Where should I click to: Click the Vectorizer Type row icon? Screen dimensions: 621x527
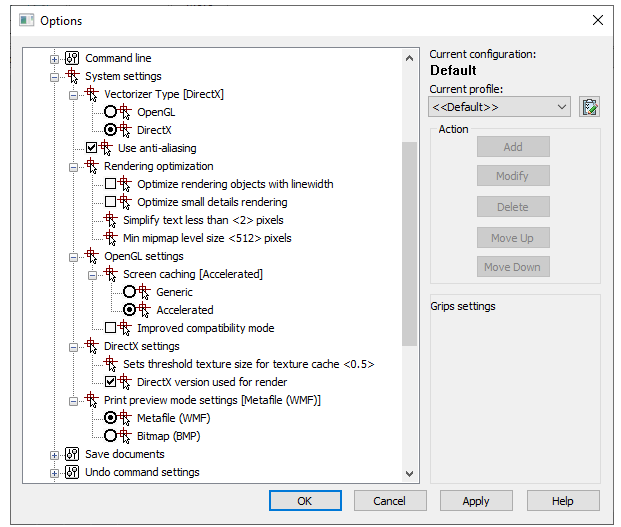point(91,94)
